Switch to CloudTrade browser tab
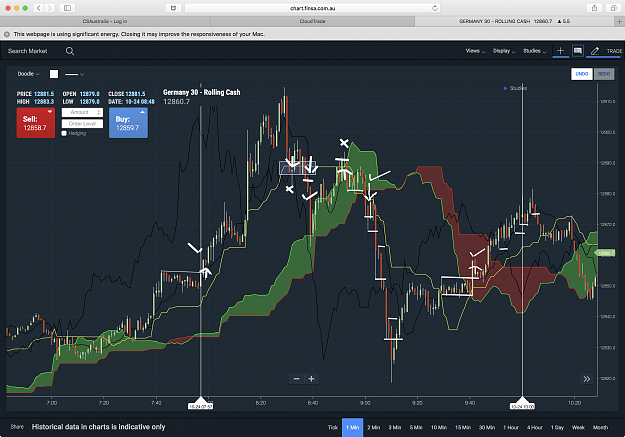This screenshot has width=625, height=437. click(312, 21)
